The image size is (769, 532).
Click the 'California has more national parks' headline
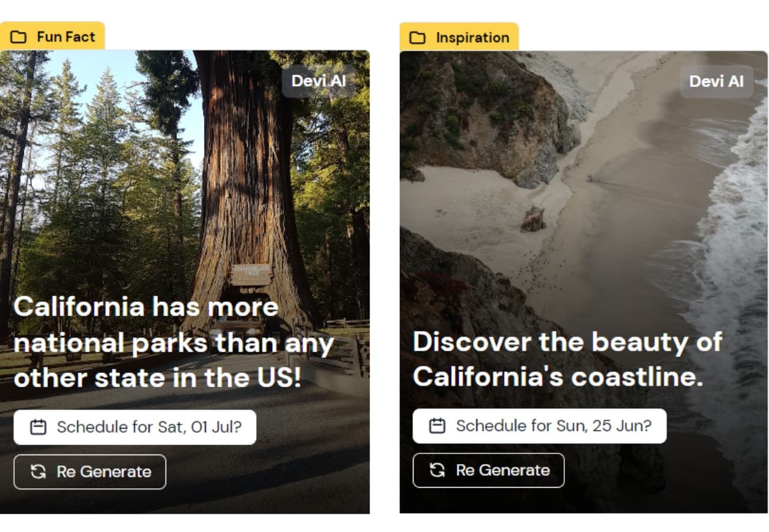click(x=173, y=343)
